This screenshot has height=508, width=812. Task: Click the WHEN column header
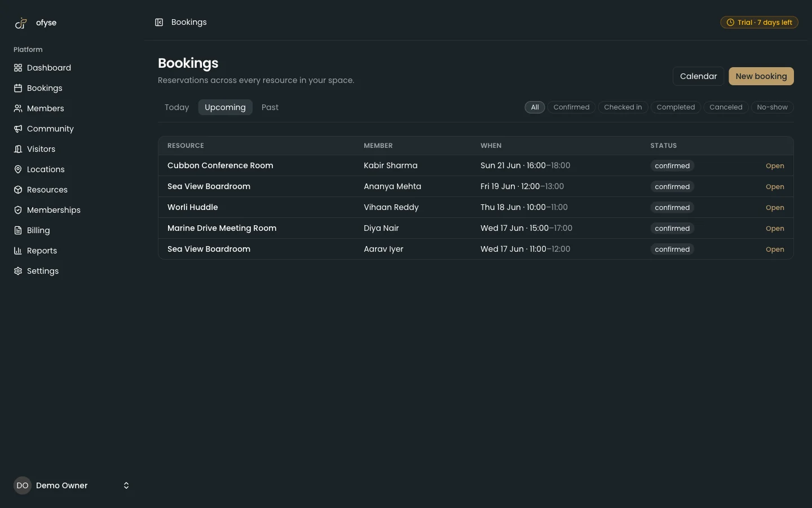(491, 146)
